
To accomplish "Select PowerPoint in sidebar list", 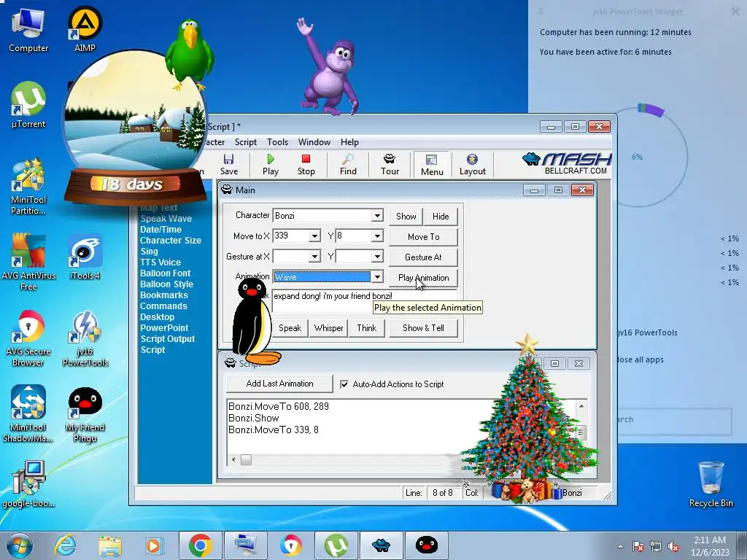I will click(x=164, y=328).
